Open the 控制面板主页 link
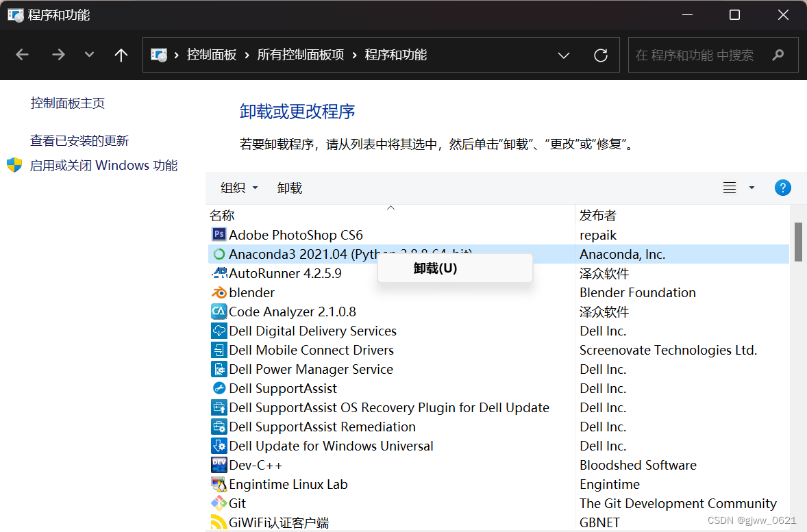The image size is (807, 532). [67, 103]
